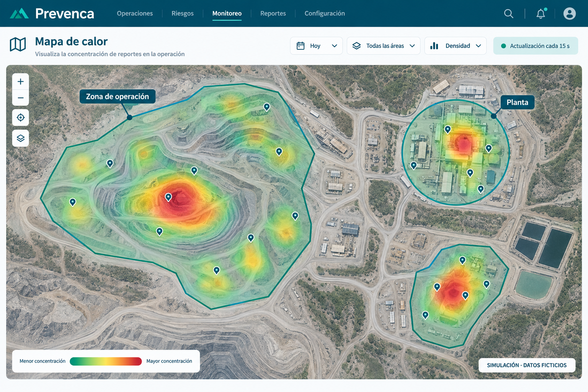588x392 pixels.
Task: Open the map layers control on the map
Action: [21, 138]
